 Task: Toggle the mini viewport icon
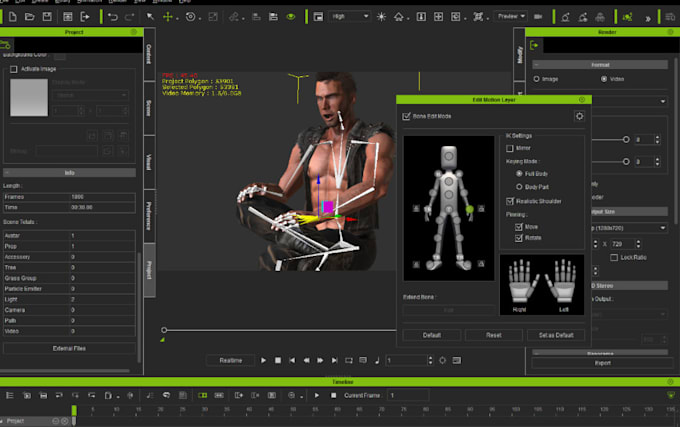click(318, 17)
